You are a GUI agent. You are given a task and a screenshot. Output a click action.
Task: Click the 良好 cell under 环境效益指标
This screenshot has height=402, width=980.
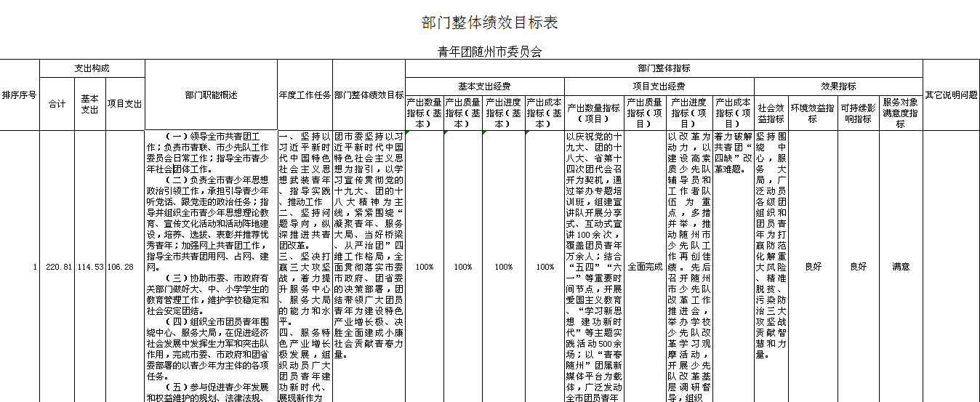tap(812, 267)
